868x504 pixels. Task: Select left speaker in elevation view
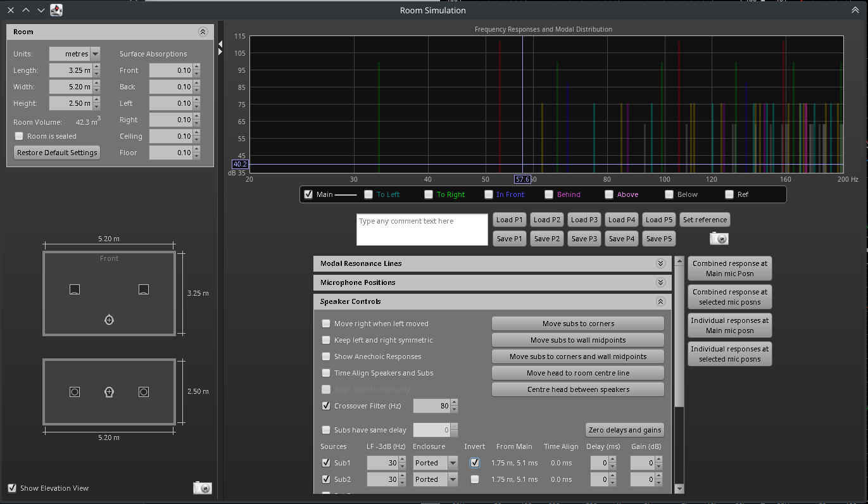coord(75,392)
